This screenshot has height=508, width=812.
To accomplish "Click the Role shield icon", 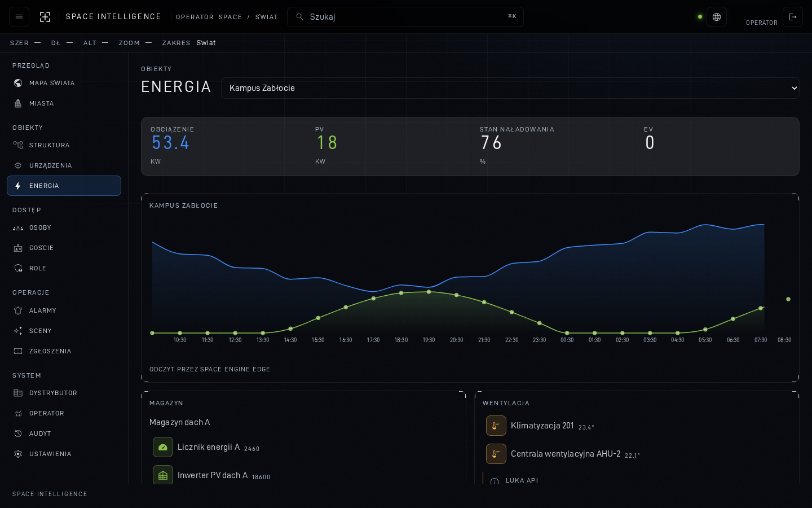I will 18,268.
